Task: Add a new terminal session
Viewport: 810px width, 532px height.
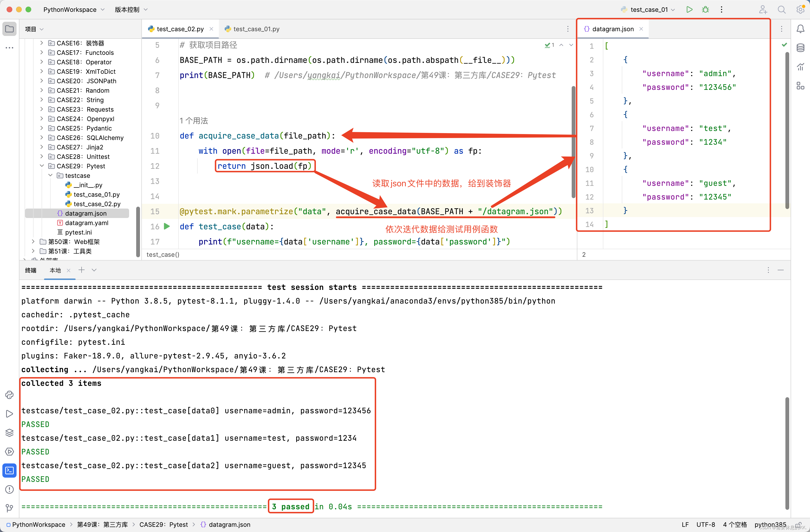Action: 81,270
